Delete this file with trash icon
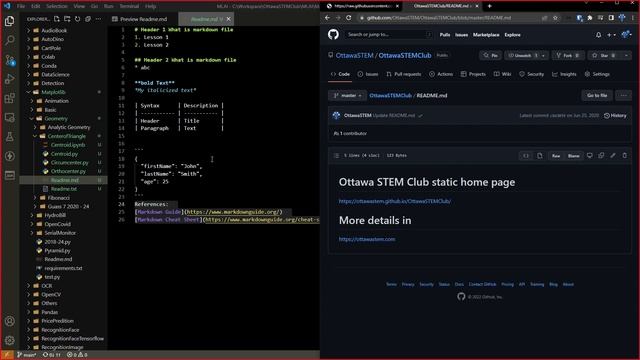640x360 pixels. 624,156
